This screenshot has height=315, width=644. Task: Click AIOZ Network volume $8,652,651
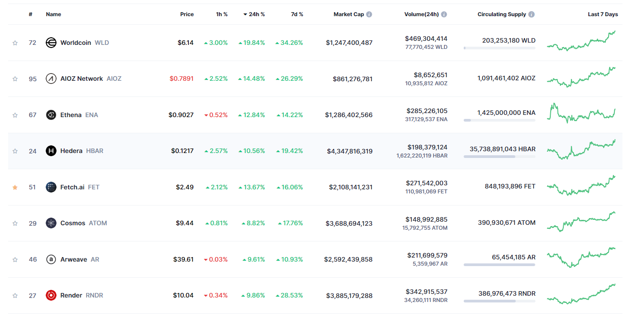tap(431, 75)
